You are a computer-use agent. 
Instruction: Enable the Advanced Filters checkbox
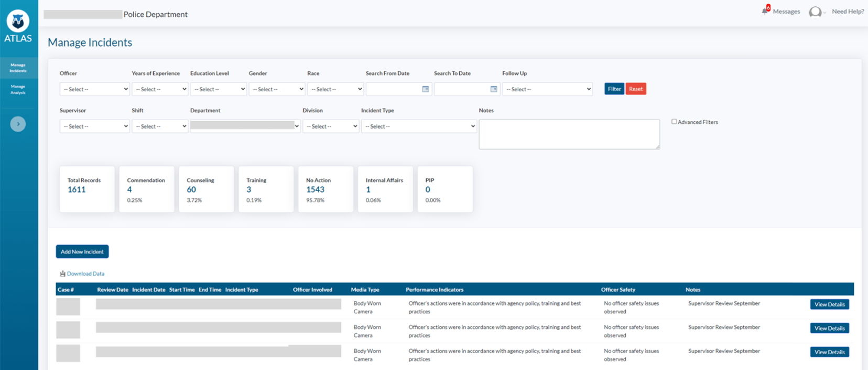(x=674, y=122)
